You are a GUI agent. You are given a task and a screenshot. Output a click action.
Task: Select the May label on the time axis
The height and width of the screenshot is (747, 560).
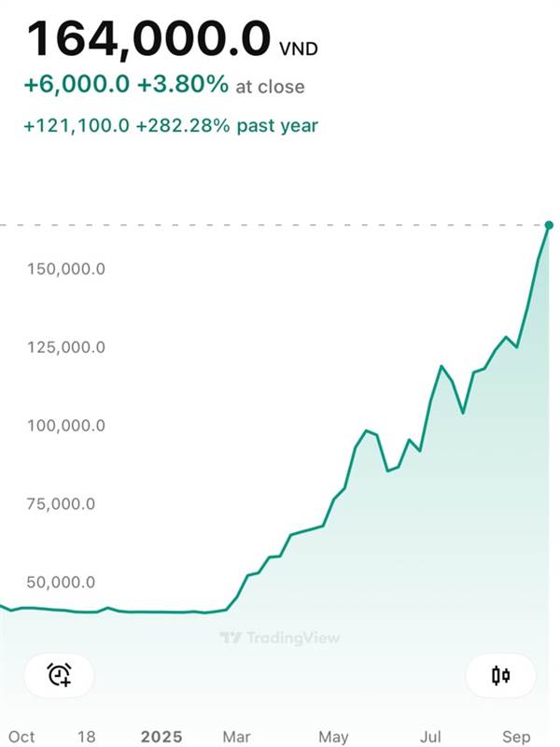333,737
